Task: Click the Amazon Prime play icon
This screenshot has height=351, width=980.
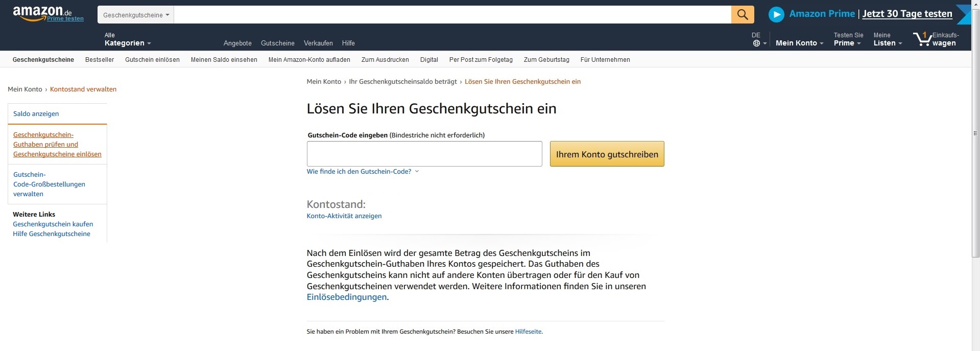Action: [x=776, y=14]
